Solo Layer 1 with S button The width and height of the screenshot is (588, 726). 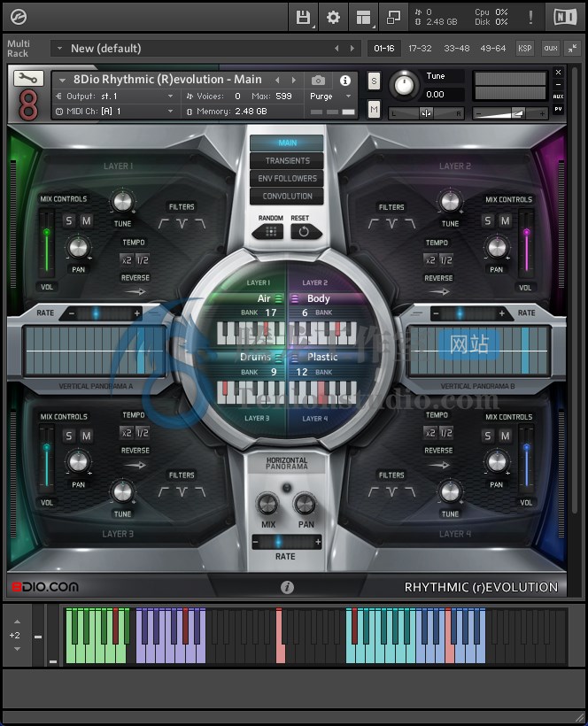[69, 220]
